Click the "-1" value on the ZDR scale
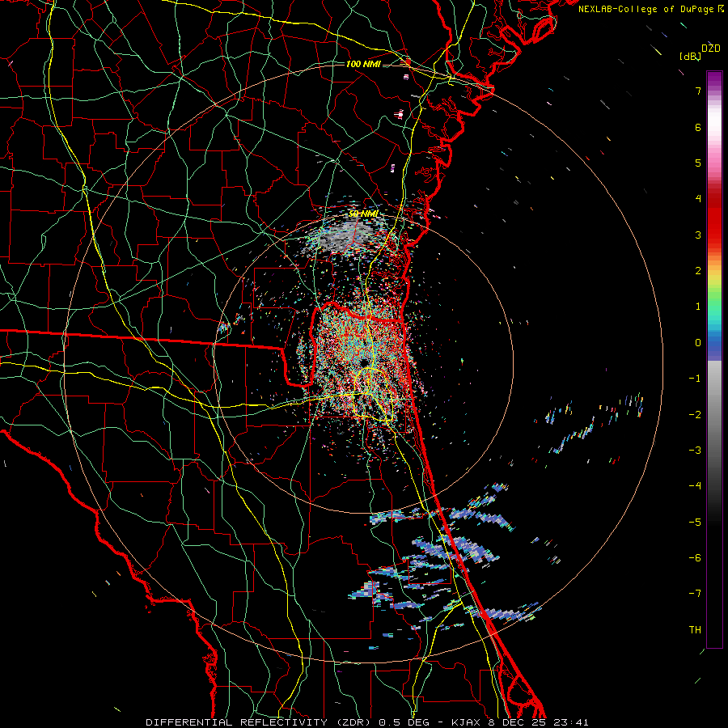Image resolution: width=728 pixels, height=728 pixels. 695,379
